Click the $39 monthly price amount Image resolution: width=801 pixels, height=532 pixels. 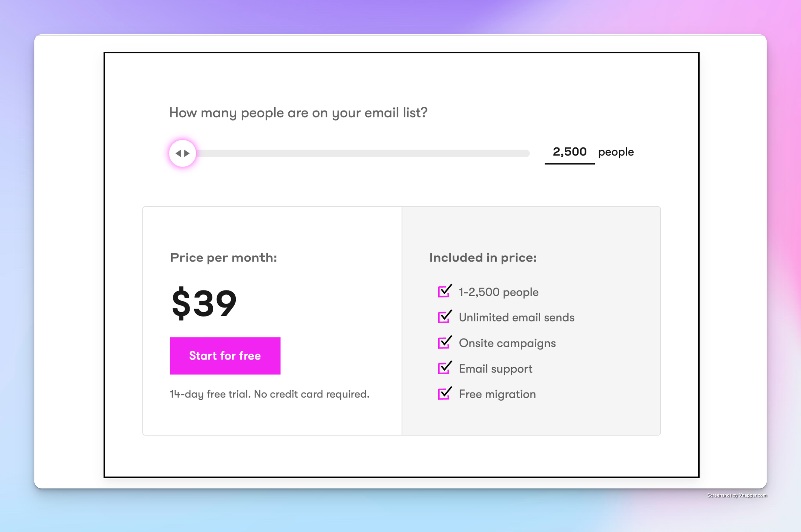tap(204, 303)
